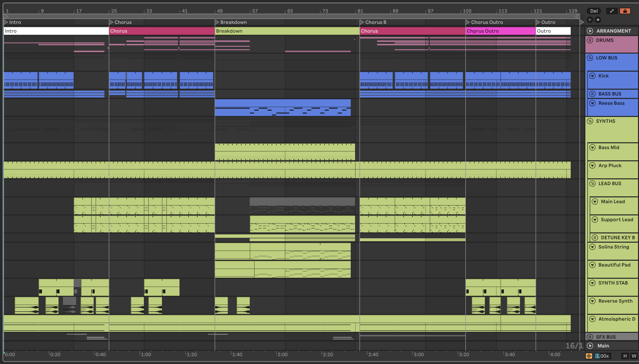Click the W optimize width button
This screenshot has width=639, height=364.
(634, 356)
